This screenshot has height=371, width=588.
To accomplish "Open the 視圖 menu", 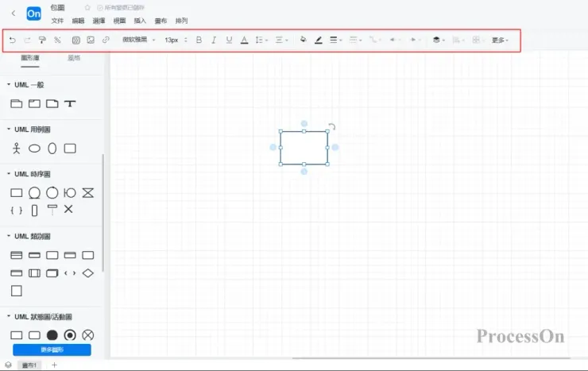I will click(119, 21).
